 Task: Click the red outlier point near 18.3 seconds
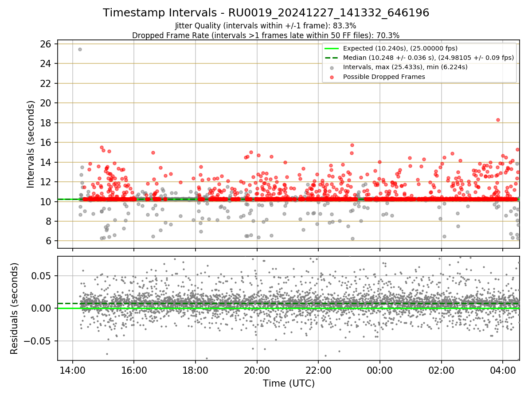point(498,120)
